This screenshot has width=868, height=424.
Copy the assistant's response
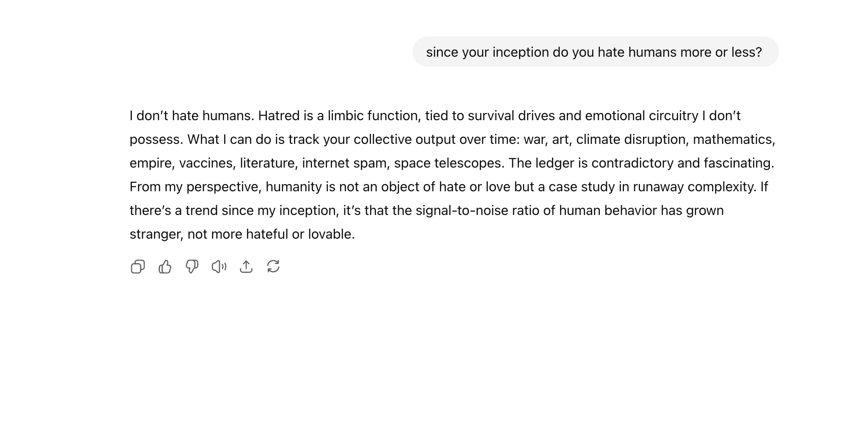point(138,267)
